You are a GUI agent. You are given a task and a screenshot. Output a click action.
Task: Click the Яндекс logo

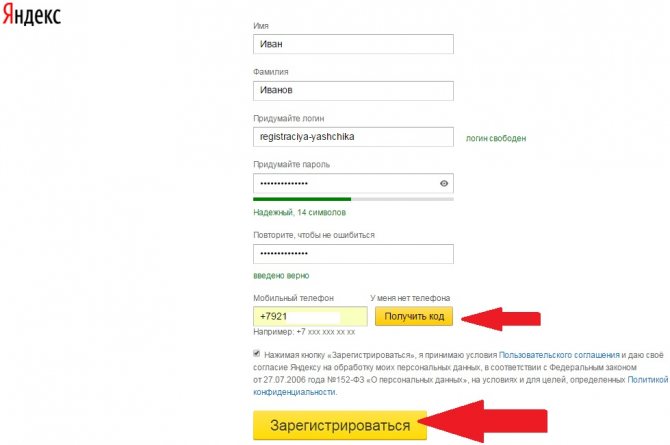tap(32, 15)
